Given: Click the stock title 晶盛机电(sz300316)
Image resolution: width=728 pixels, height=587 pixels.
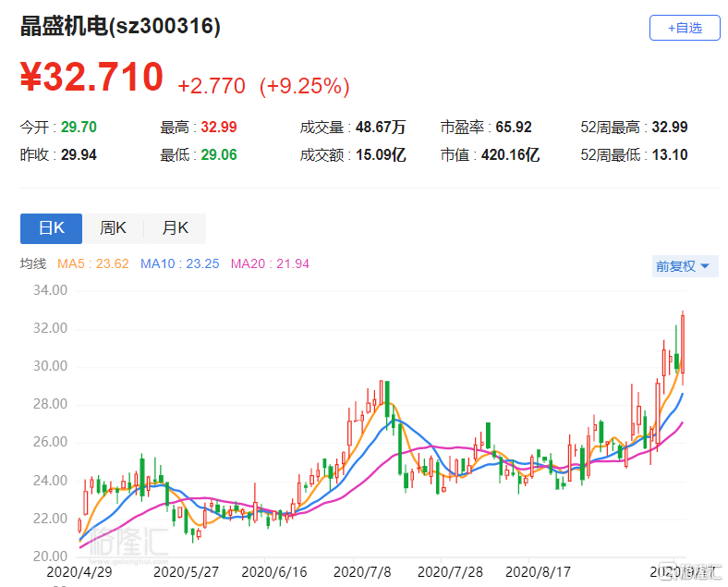Looking at the screenshot, I should 120,26.
